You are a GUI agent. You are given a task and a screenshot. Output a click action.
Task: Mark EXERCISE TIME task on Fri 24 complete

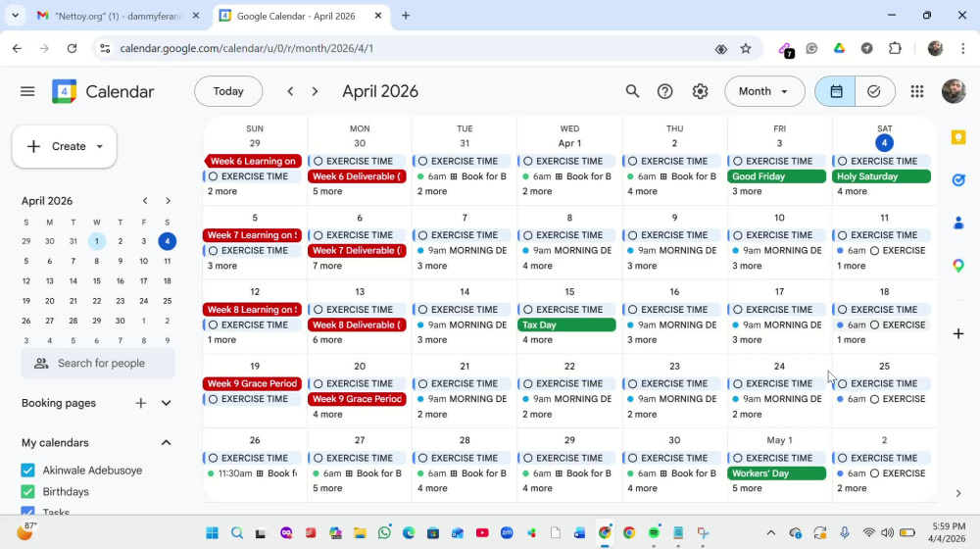click(x=738, y=384)
